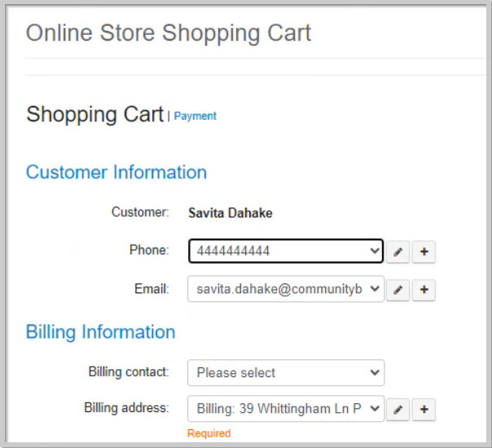Add a new Phone with plus icon
Screen dimensions: 492x448
pyautogui.click(x=424, y=252)
